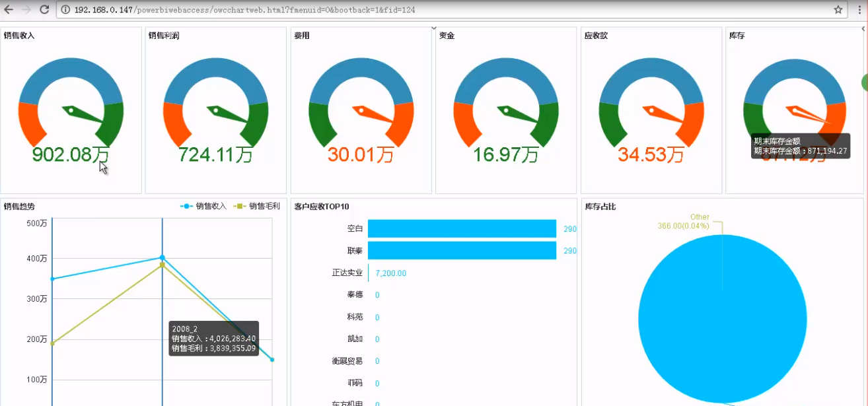Click the 2008_2 data point on the 销售趋势 chart

(x=161, y=257)
